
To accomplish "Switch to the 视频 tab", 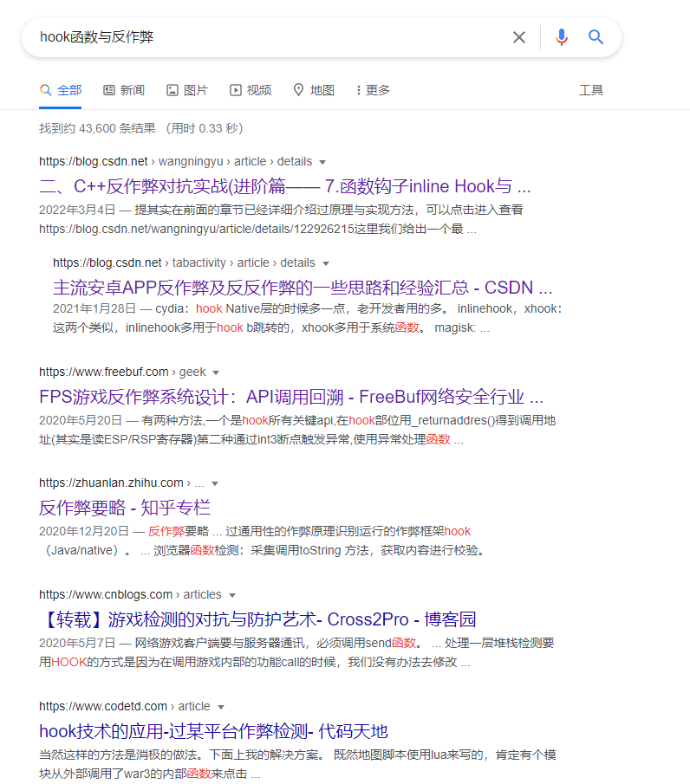I will click(x=251, y=90).
